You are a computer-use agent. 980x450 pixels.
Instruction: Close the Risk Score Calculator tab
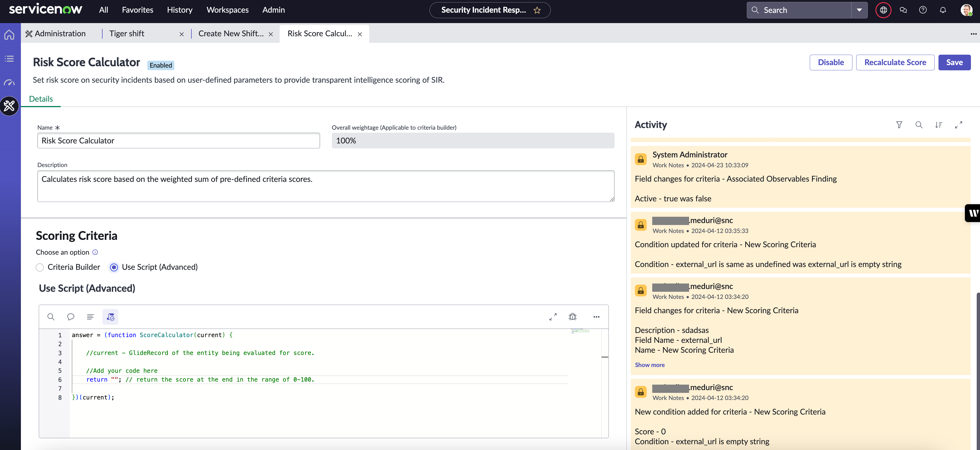pyautogui.click(x=359, y=34)
